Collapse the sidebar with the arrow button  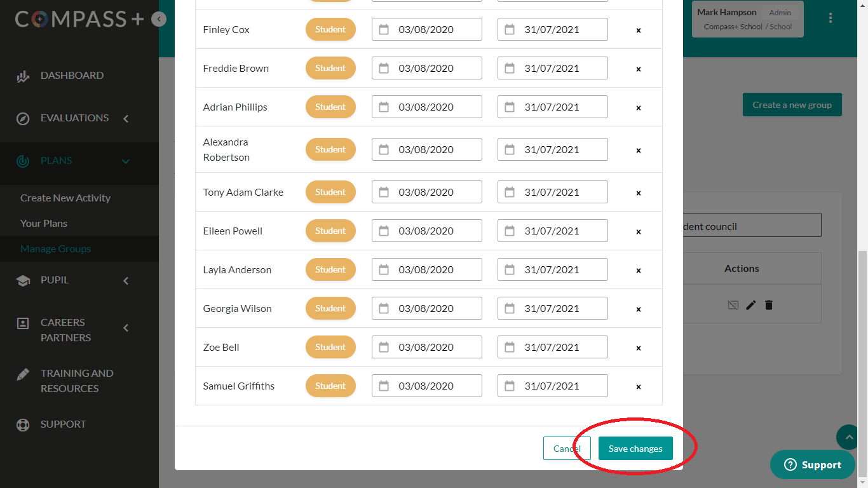[x=159, y=19]
